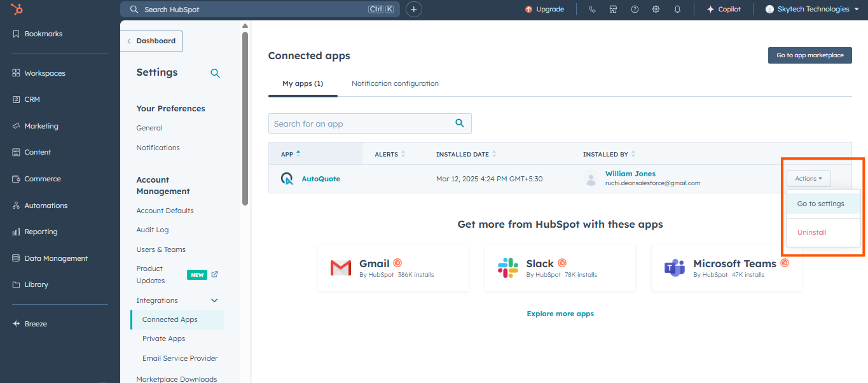Open the settings gear icon
This screenshot has height=383, width=868.
[656, 10]
